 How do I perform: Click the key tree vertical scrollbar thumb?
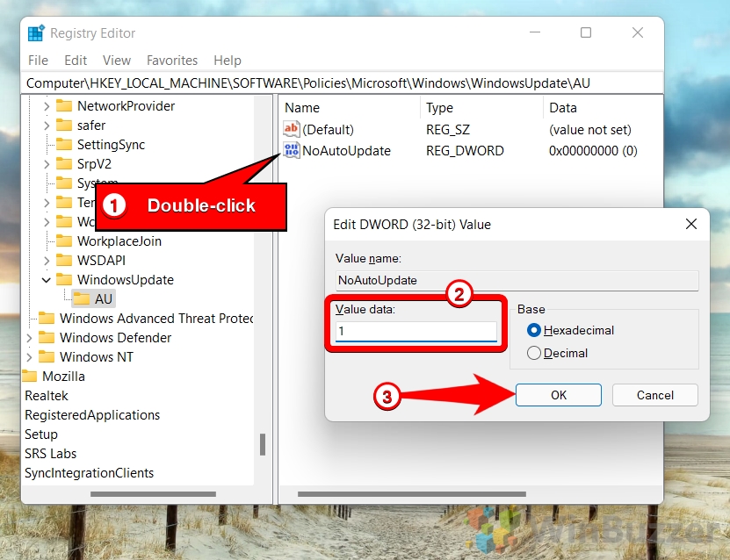click(x=263, y=444)
